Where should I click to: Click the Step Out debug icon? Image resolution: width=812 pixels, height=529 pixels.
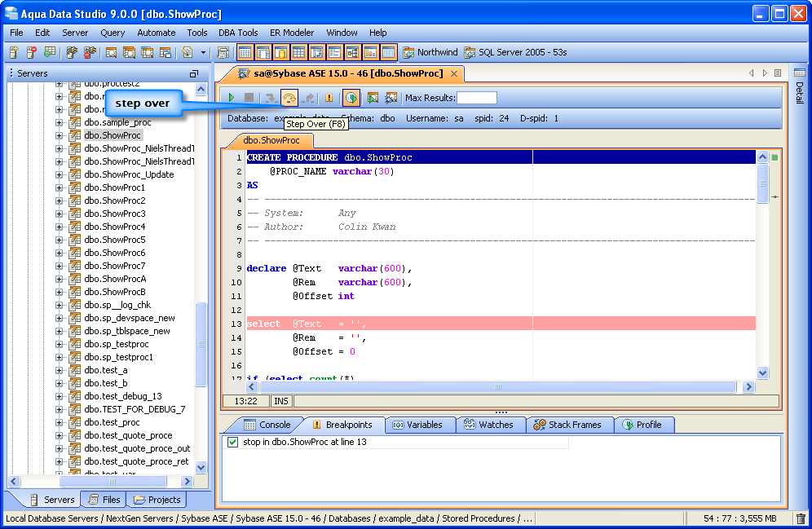click(x=308, y=97)
